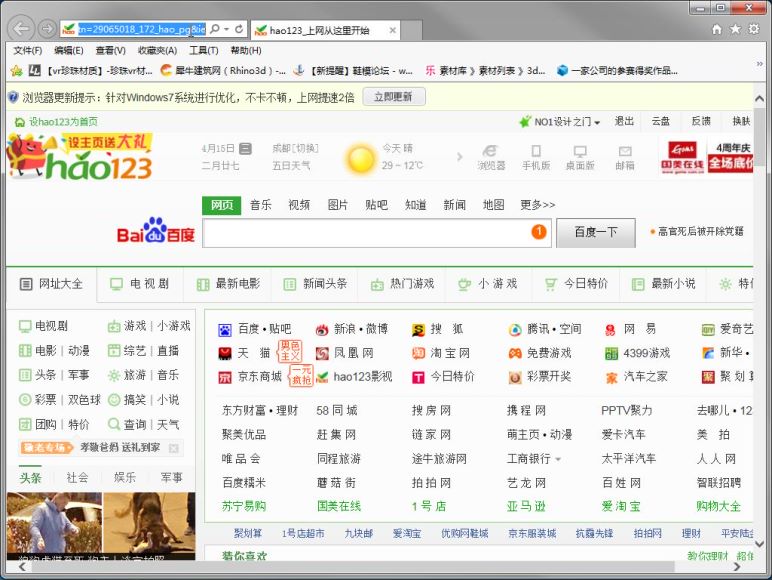
Task: Expand the NO1设计之门 account dropdown
Action: 597,122
